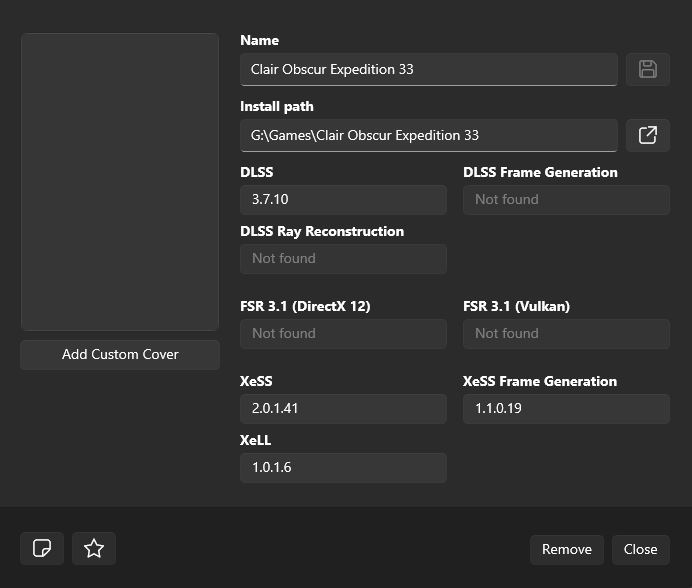Click the Name label
The height and width of the screenshot is (588, 692).
pos(260,40)
